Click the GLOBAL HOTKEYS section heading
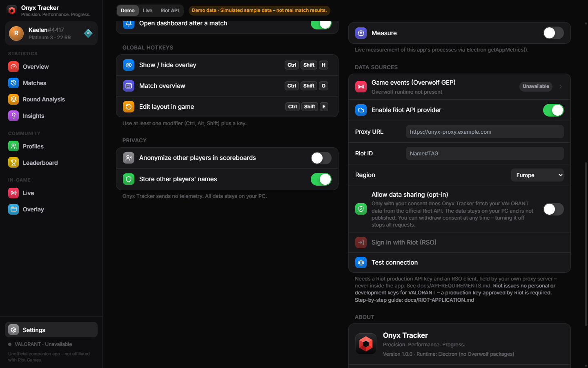 (148, 47)
